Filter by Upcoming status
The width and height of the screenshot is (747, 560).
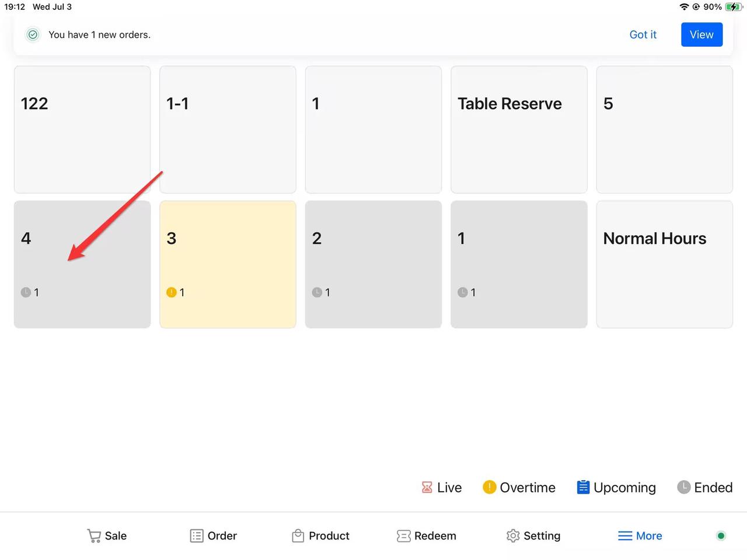pyautogui.click(x=616, y=487)
